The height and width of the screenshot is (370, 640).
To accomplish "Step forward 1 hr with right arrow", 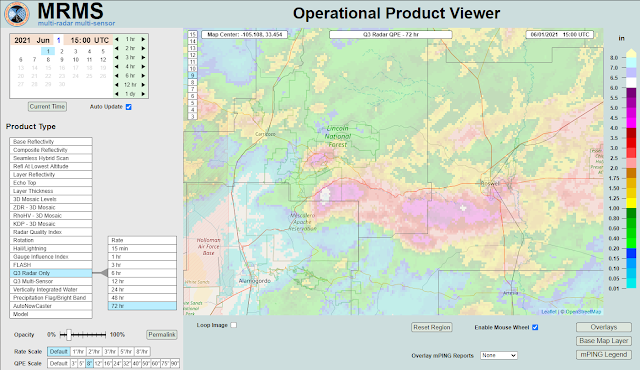I will point(143,39).
